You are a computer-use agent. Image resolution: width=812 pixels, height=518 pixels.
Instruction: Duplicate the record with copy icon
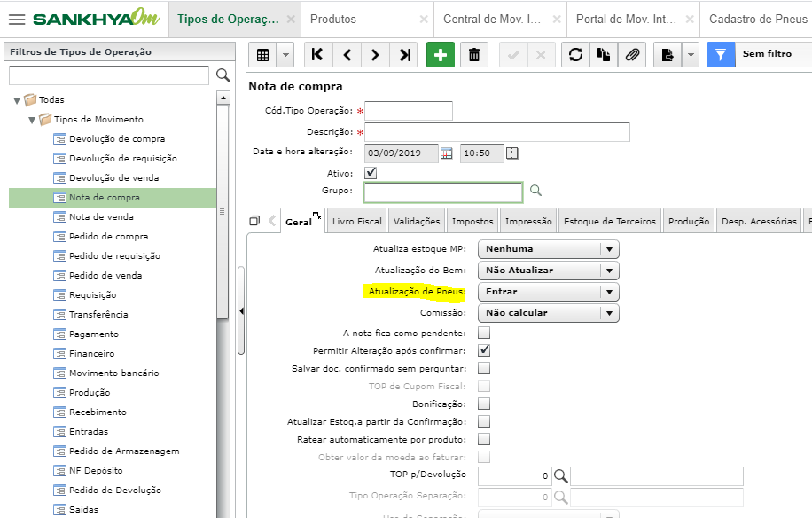coord(604,54)
